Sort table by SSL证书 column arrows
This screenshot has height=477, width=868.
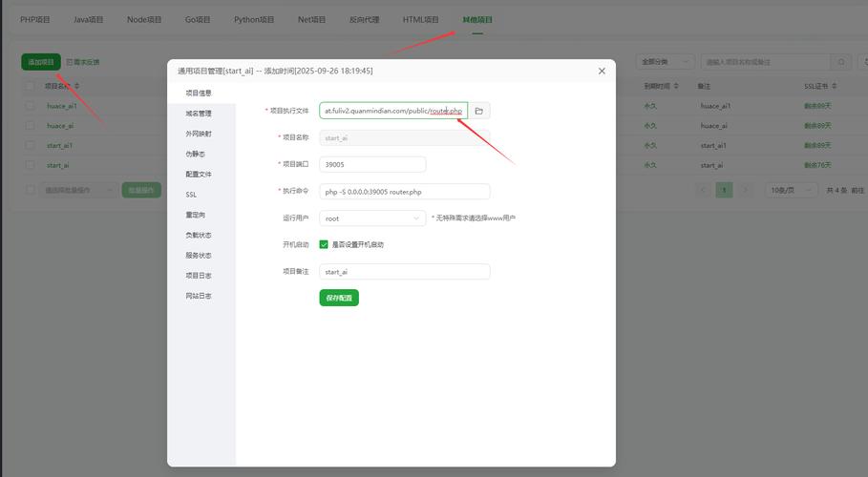(x=835, y=86)
